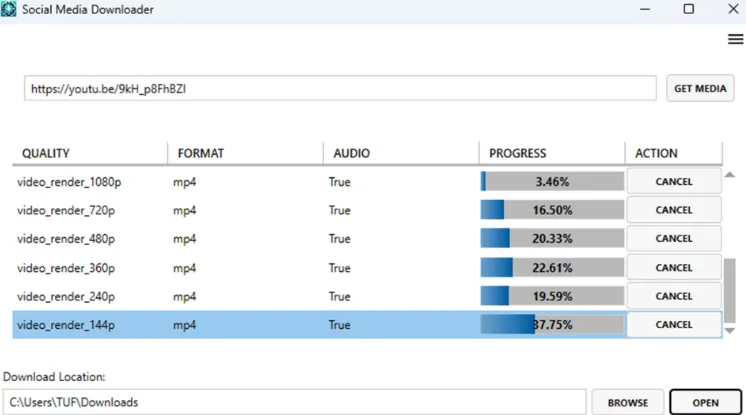Click the FORMAT column header

(x=245, y=153)
